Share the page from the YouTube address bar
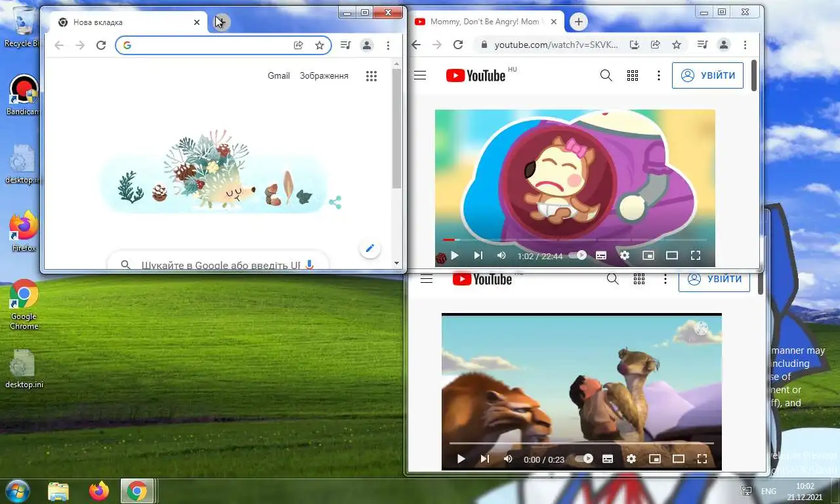Screen dimensions: 840x504 [x=655, y=45]
